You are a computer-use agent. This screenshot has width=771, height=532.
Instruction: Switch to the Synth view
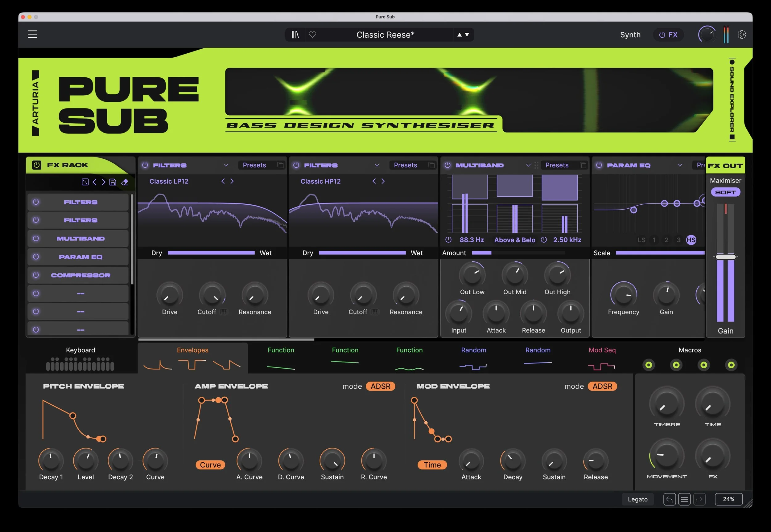click(630, 35)
